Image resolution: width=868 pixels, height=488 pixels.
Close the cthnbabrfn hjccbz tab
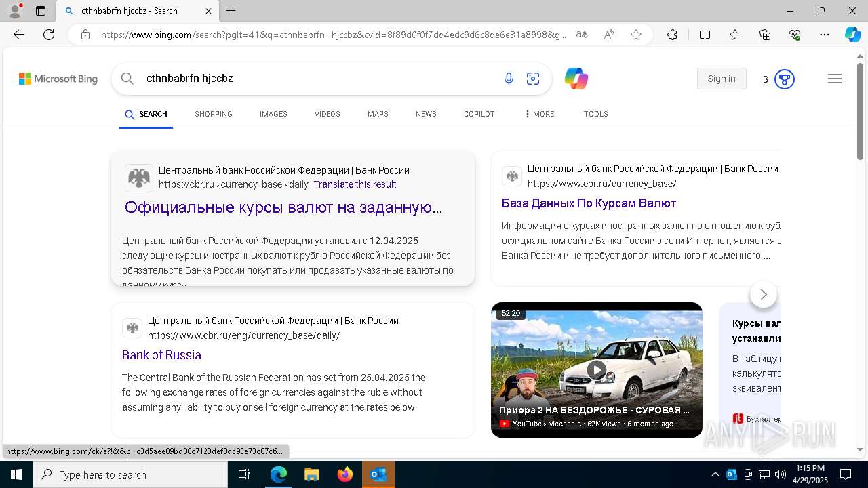point(208,11)
